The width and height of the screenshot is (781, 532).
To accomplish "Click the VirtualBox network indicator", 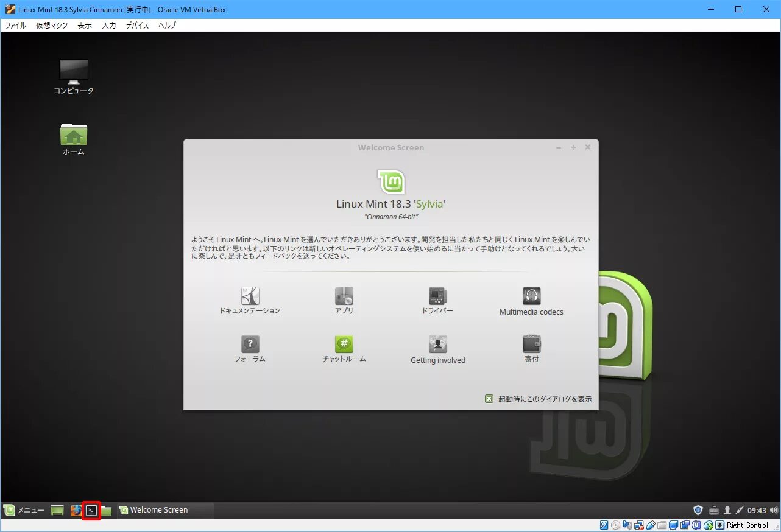I will tap(639, 525).
